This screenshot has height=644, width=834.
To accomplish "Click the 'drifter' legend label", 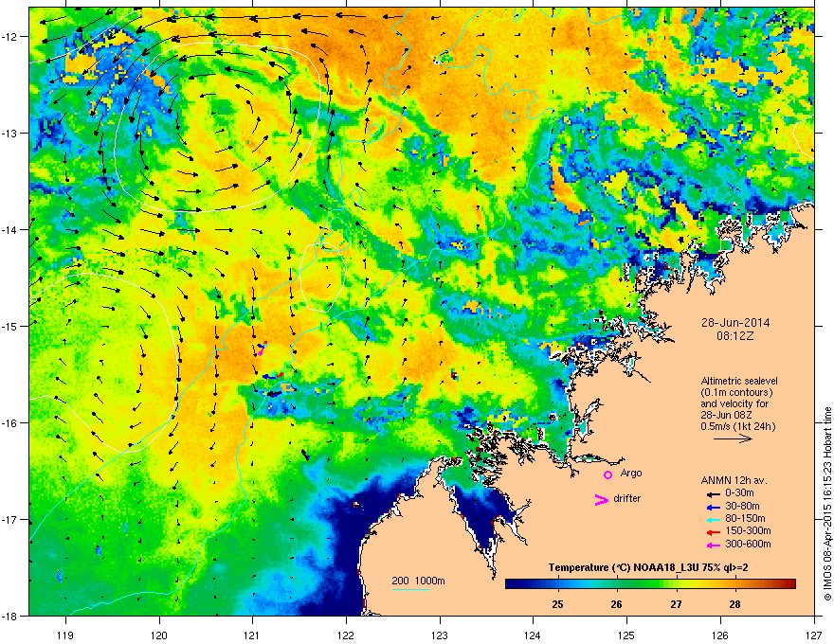I will [627, 498].
